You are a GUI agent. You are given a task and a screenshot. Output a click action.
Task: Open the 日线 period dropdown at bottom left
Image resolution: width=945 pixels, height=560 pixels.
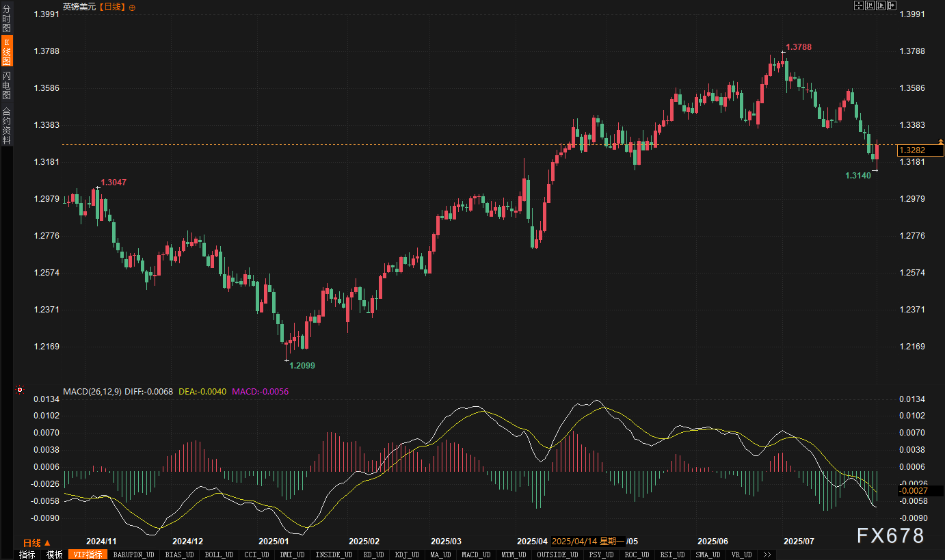(x=37, y=543)
